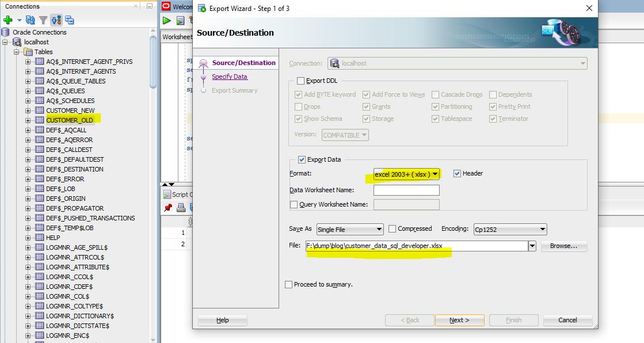
Task: Toggle Cascade Drops checkbox
Action: (435, 94)
